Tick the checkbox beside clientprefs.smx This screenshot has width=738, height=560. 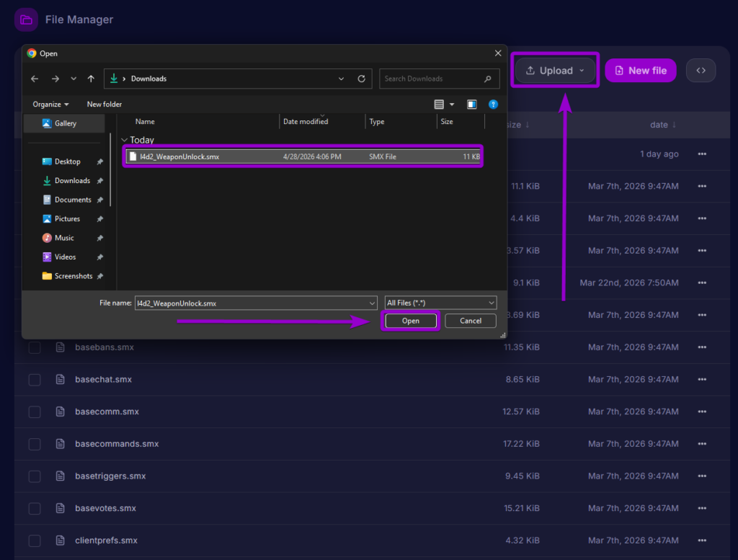point(34,540)
